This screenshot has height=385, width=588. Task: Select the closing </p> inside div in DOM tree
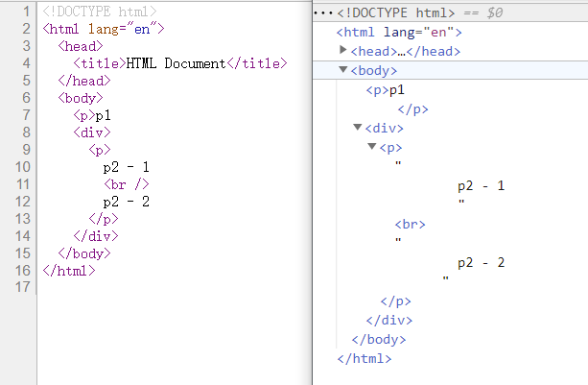[x=395, y=301]
